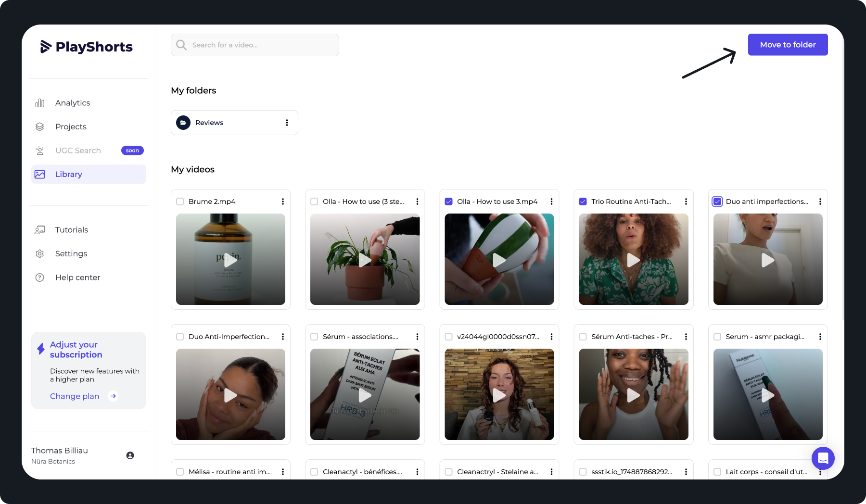Click the Tutorials icon in sidebar
This screenshot has width=866, height=504.
coord(40,230)
